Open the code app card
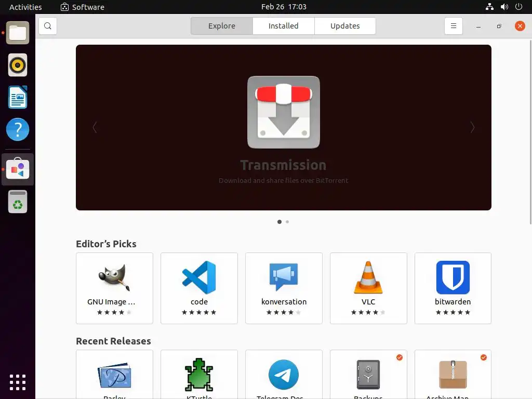Screen dimensions: 532x399 click(199, 288)
